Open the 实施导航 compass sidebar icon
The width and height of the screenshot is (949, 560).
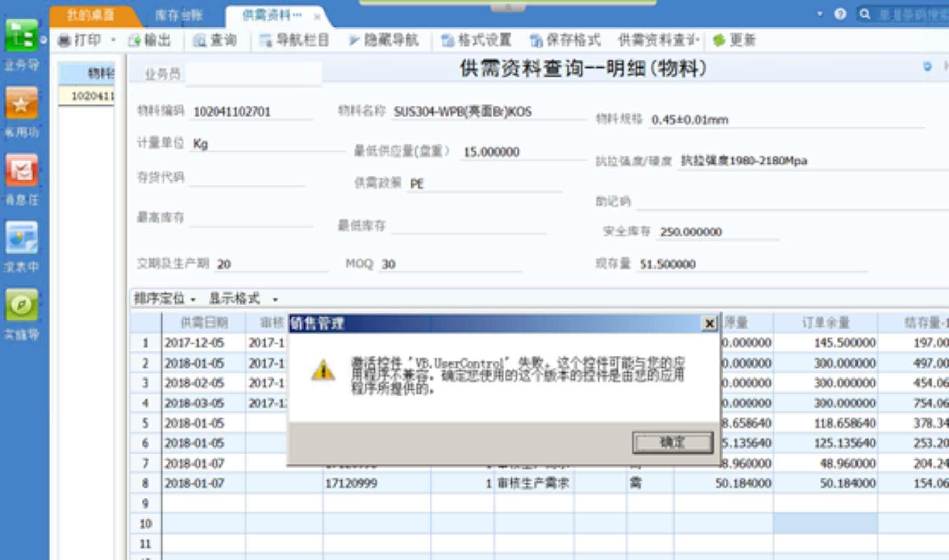(21, 305)
